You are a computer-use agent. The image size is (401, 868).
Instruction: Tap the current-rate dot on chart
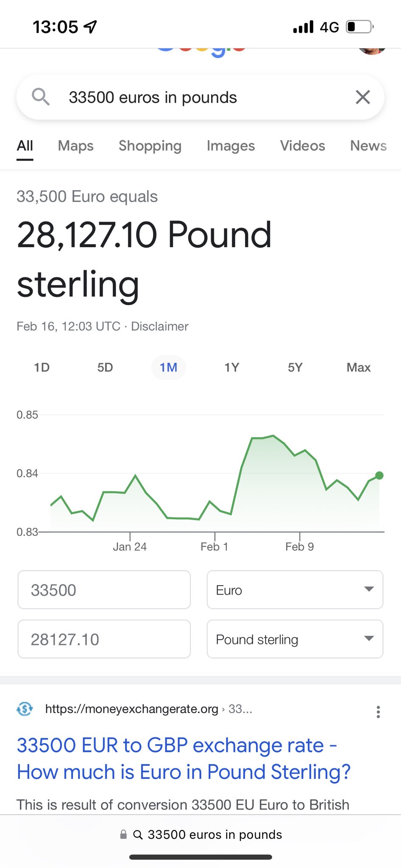point(379,476)
